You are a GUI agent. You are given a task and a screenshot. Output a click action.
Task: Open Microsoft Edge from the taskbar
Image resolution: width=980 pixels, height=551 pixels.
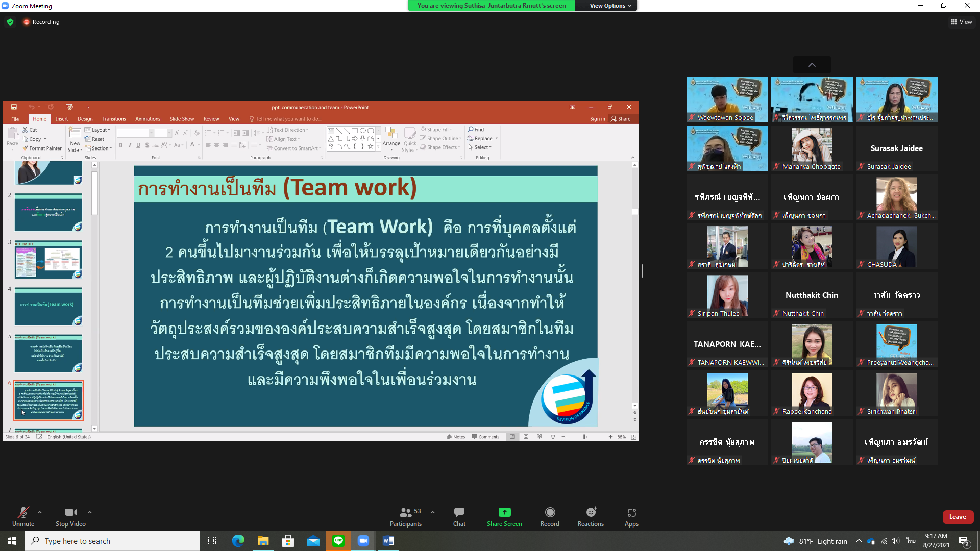tap(238, 541)
